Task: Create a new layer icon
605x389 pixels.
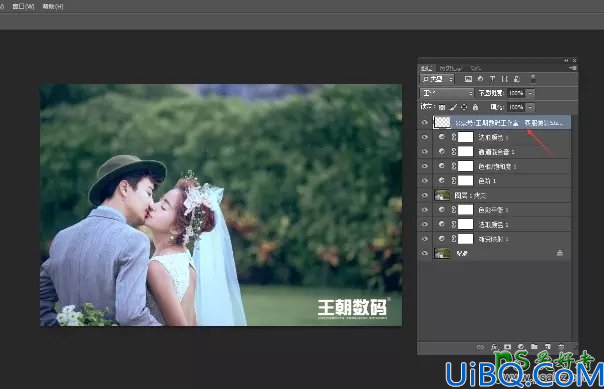Action: (x=548, y=347)
